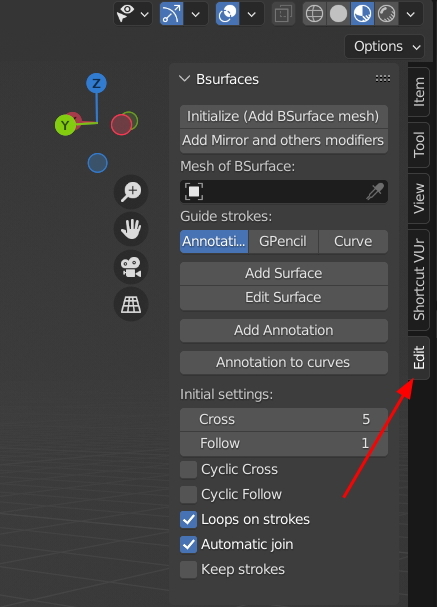The height and width of the screenshot is (607, 437).
Task: Switch to Material Preview shading
Action: point(362,14)
